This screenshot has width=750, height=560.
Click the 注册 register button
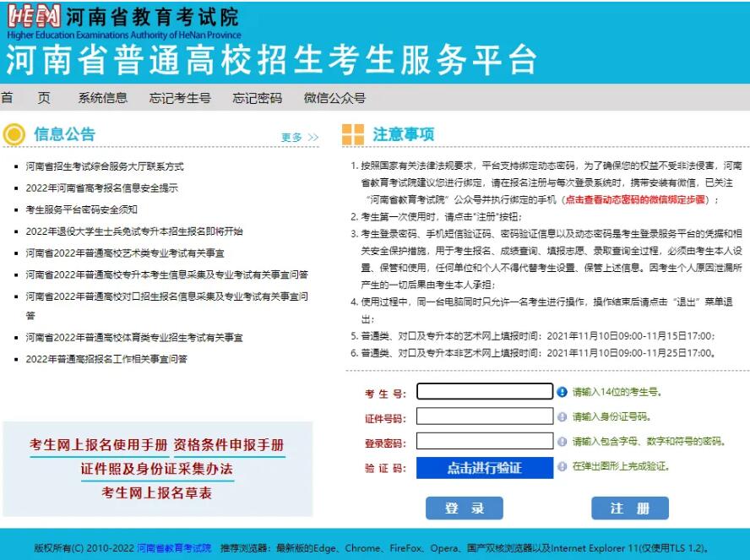630,508
